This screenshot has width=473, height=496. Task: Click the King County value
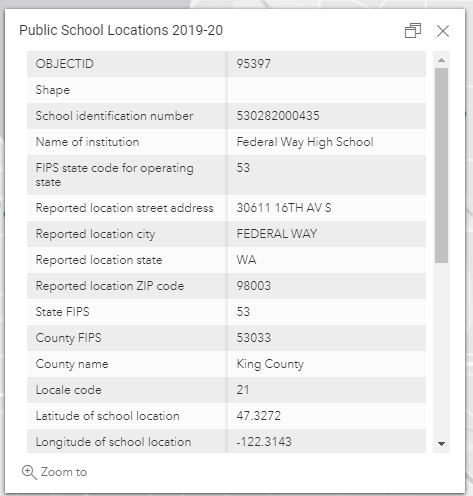pyautogui.click(x=270, y=364)
